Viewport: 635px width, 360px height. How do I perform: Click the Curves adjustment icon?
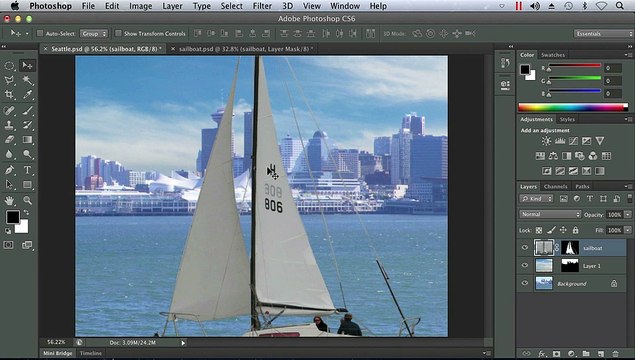pos(573,141)
